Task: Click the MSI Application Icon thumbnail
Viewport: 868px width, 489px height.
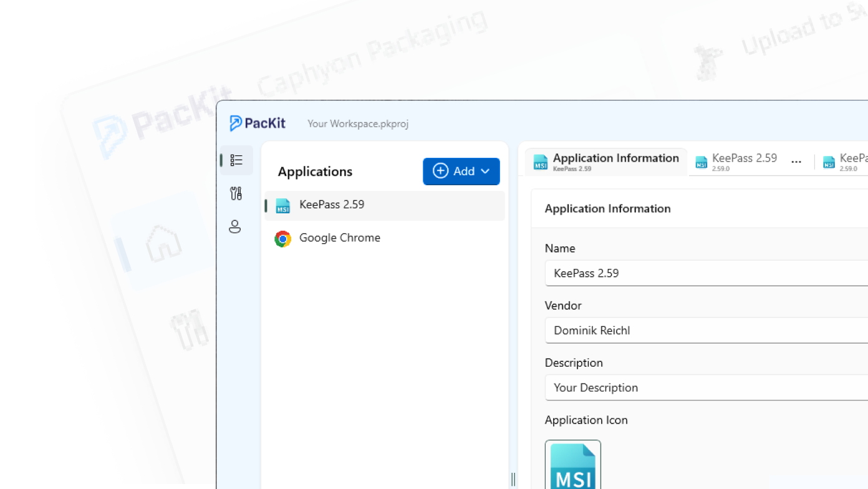Action: [572, 465]
